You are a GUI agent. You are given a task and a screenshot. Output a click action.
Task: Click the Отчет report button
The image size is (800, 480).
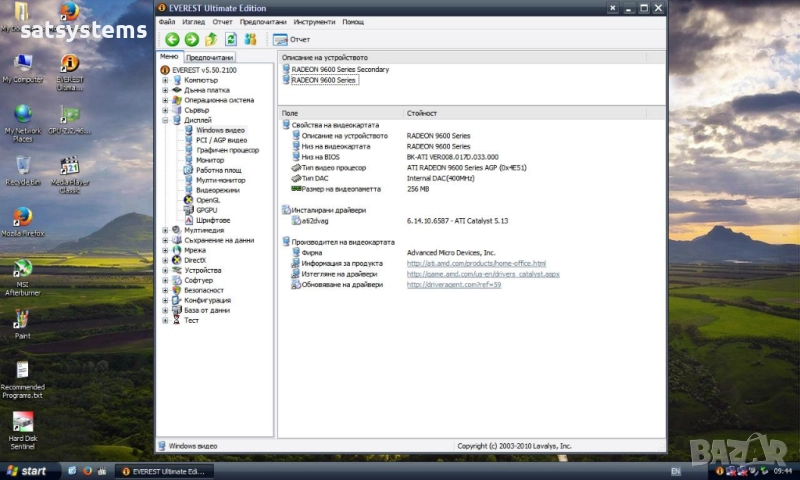tap(292, 39)
